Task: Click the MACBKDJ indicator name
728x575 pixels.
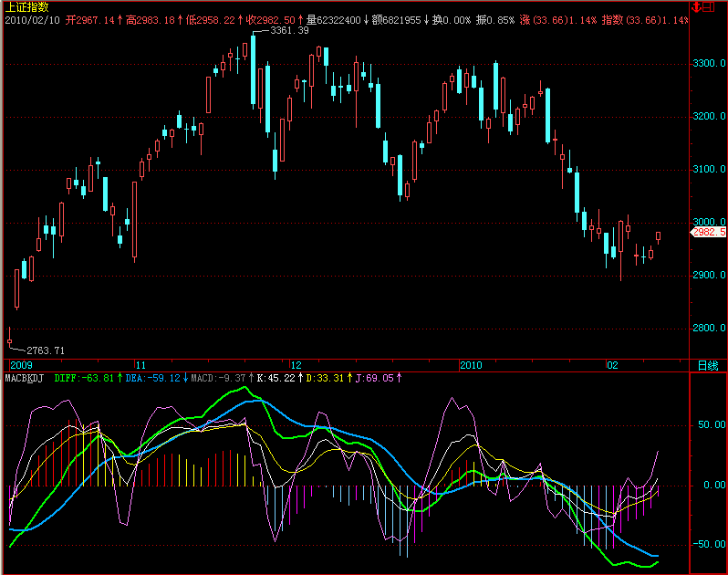Action: tap(24, 378)
